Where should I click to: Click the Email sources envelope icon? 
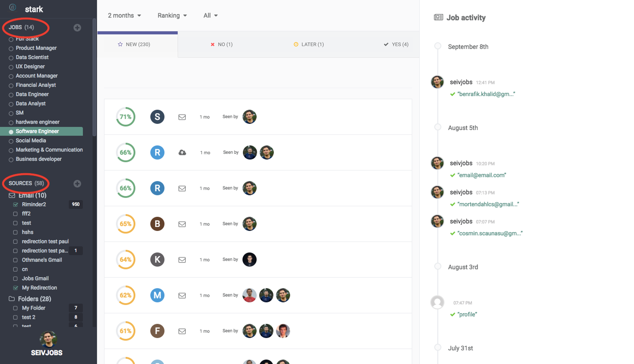[12, 195]
